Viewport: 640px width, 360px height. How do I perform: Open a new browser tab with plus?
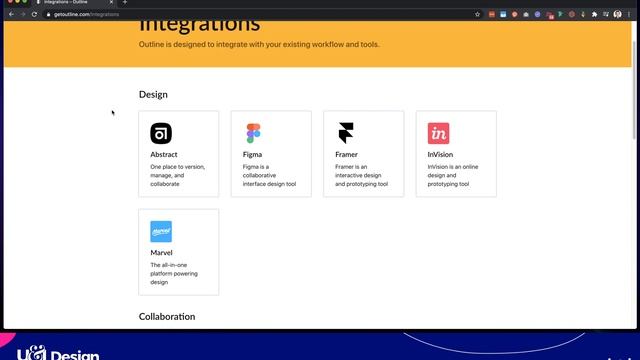pos(125,2)
